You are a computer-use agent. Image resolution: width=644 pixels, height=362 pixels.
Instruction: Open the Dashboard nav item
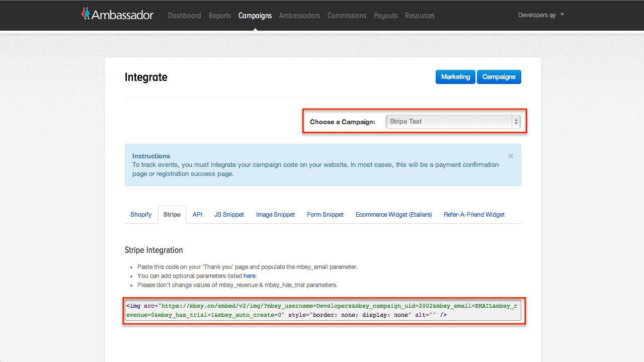(x=185, y=16)
